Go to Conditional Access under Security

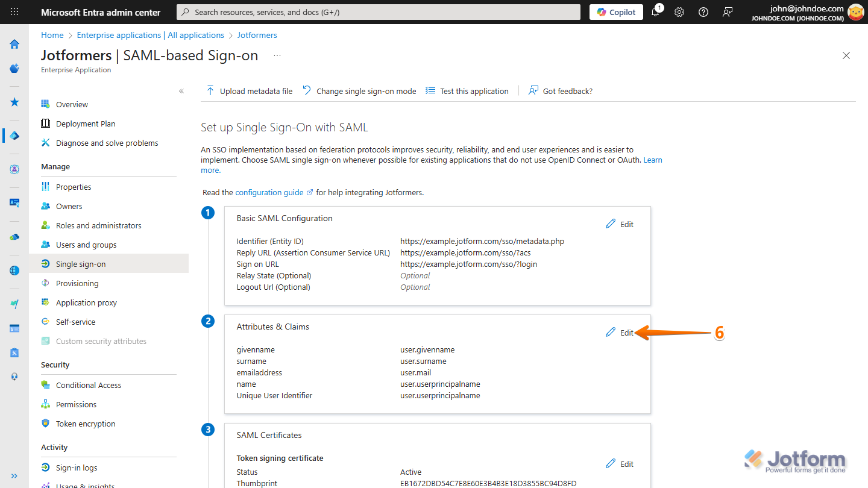point(89,385)
